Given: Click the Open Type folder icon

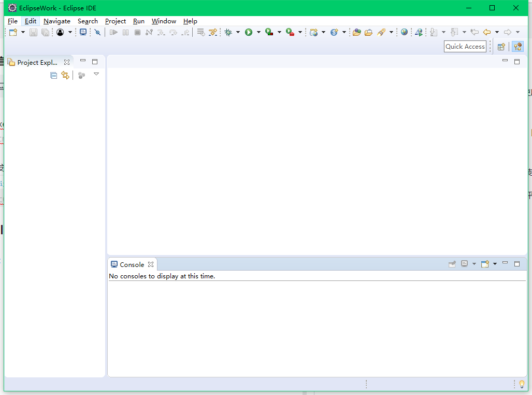Looking at the screenshot, I should click(x=356, y=32).
